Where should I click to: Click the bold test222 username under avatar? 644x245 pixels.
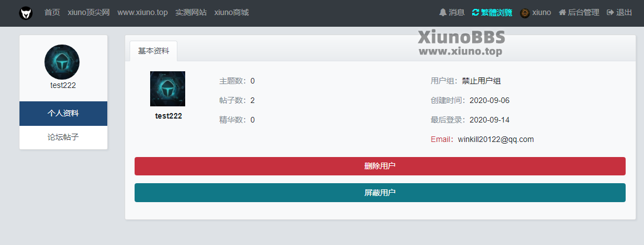168,116
